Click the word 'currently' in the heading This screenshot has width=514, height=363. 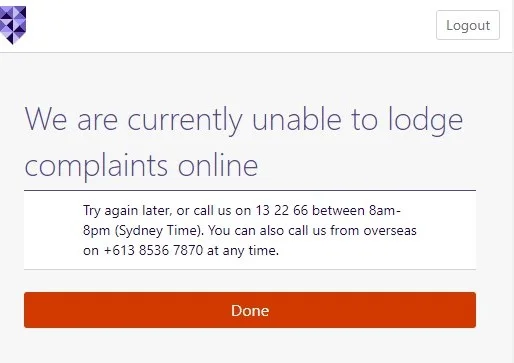185,119
